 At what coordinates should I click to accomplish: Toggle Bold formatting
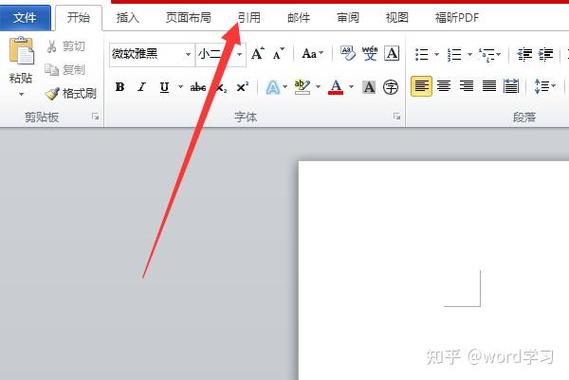(120, 87)
